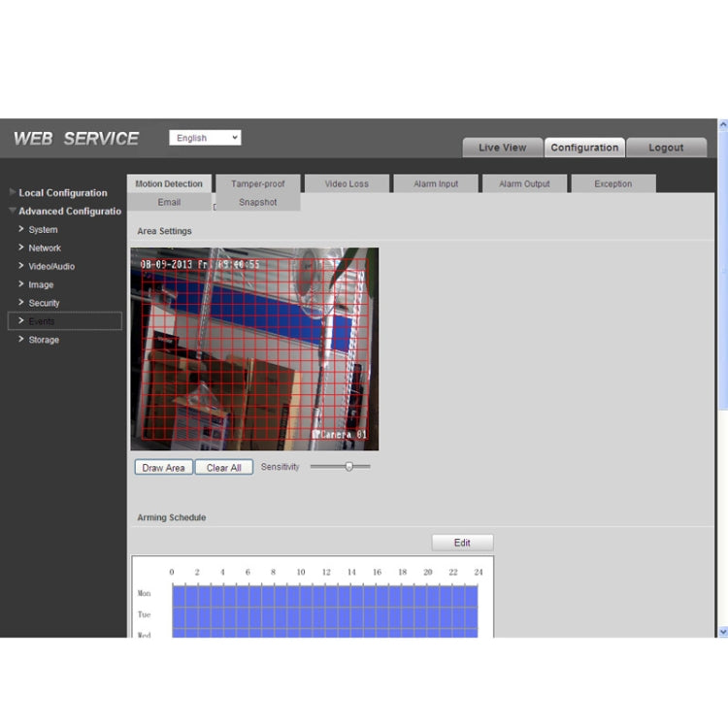Open the Video Loss tab
The height and width of the screenshot is (728, 728).
(347, 183)
